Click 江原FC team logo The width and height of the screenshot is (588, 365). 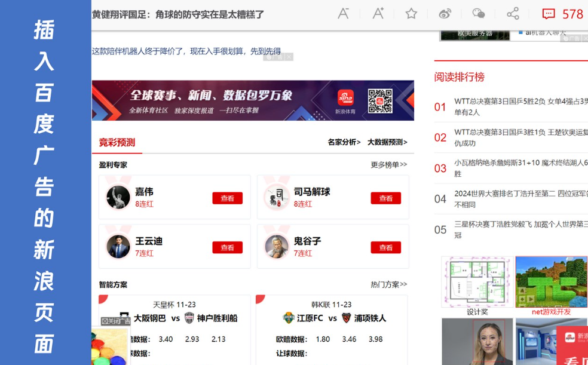tap(289, 318)
